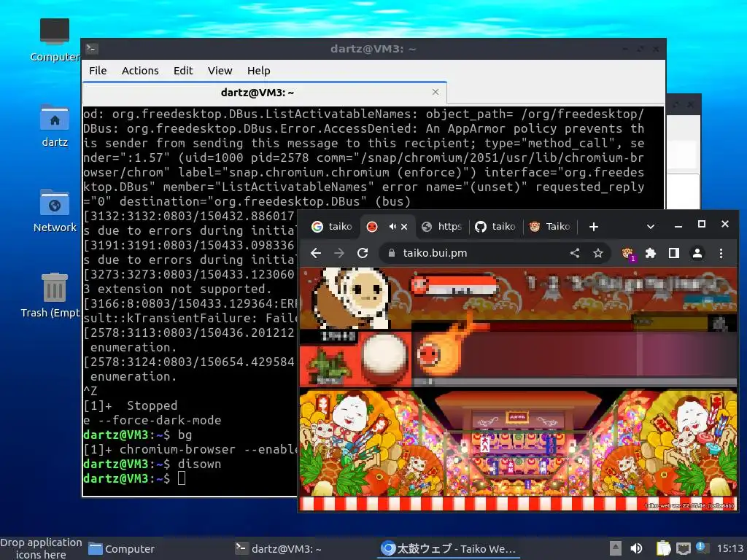Close the active Taiko game tab
This screenshot has height=560, width=747.
tap(404, 227)
